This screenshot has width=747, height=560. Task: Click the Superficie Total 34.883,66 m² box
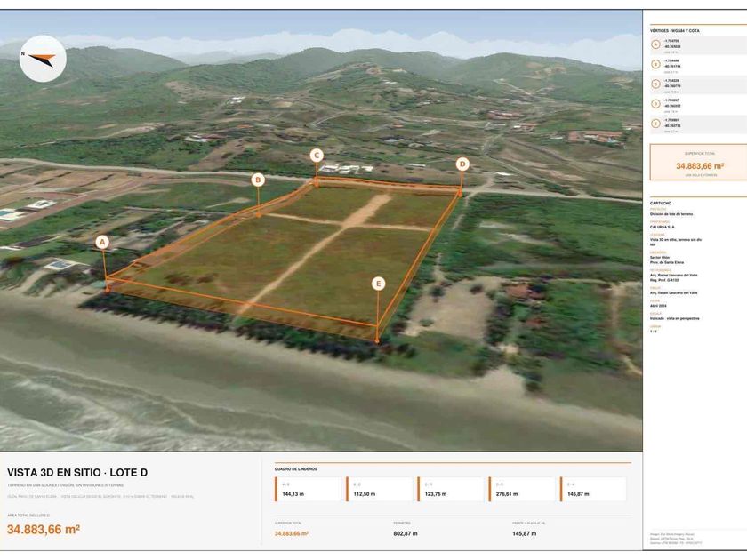pos(698,163)
